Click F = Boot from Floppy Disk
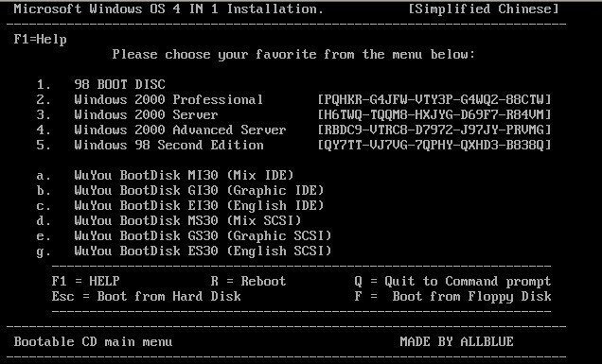 (452, 297)
